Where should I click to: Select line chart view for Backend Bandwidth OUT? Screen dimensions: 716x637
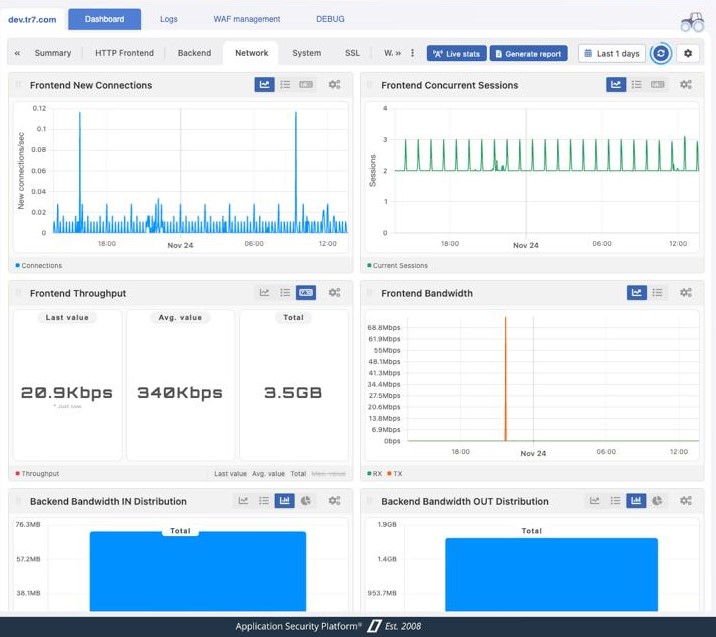[x=595, y=501]
